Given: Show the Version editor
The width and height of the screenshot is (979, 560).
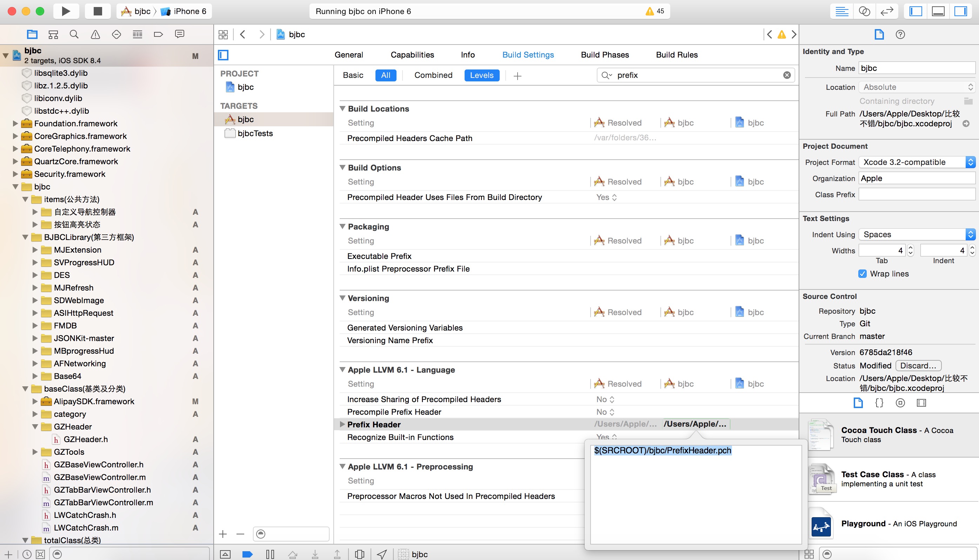Looking at the screenshot, I should 886,11.
